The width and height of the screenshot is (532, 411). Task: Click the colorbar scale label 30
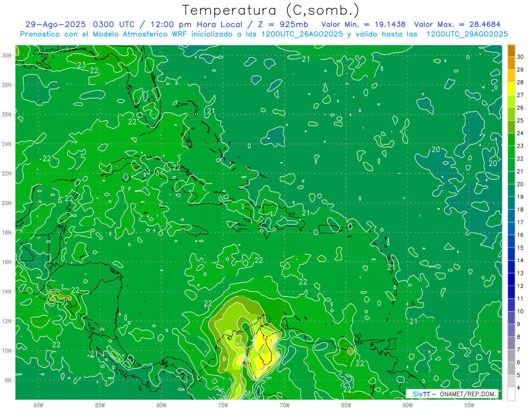pyautogui.click(x=520, y=57)
